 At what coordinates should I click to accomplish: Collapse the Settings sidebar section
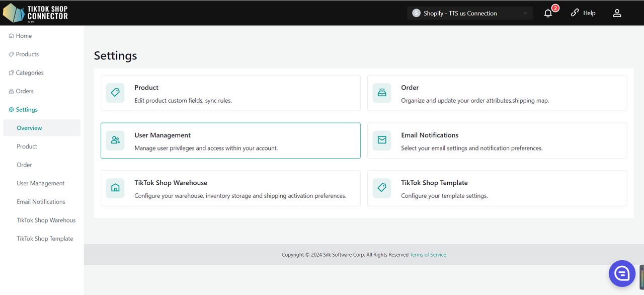point(26,110)
